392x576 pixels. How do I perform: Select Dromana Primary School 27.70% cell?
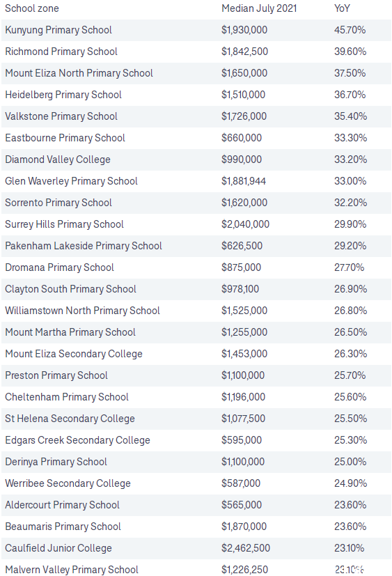pyautogui.click(x=349, y=267)
